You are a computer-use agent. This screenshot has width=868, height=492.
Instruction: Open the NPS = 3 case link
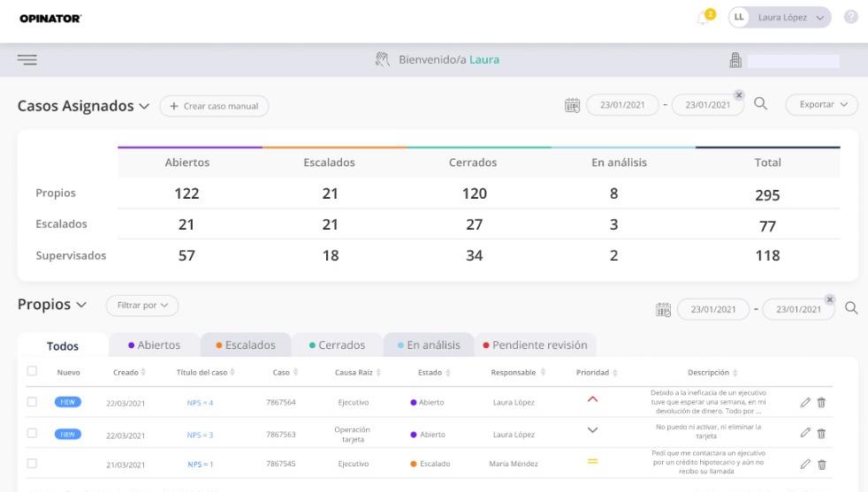[x=200, y=435]
